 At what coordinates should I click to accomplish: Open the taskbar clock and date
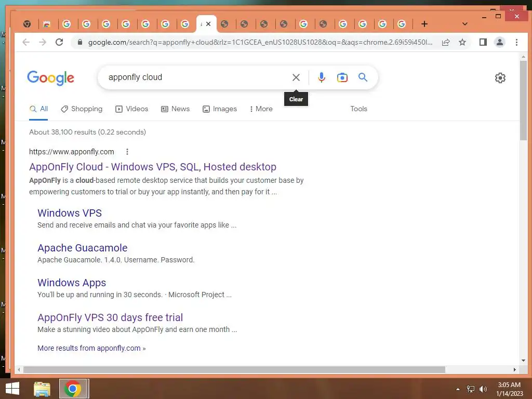(509, 389)
